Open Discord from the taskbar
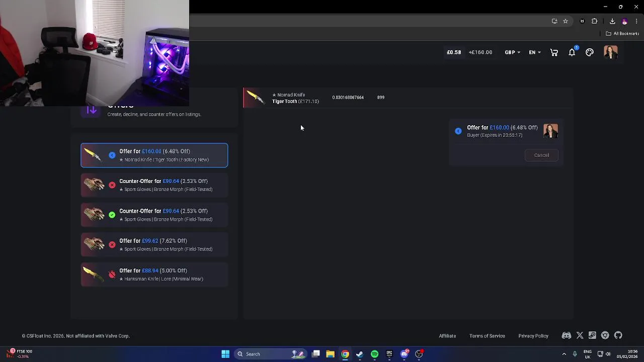The width and height of the screenshot is (644, 362). click(x=404, y=354)
